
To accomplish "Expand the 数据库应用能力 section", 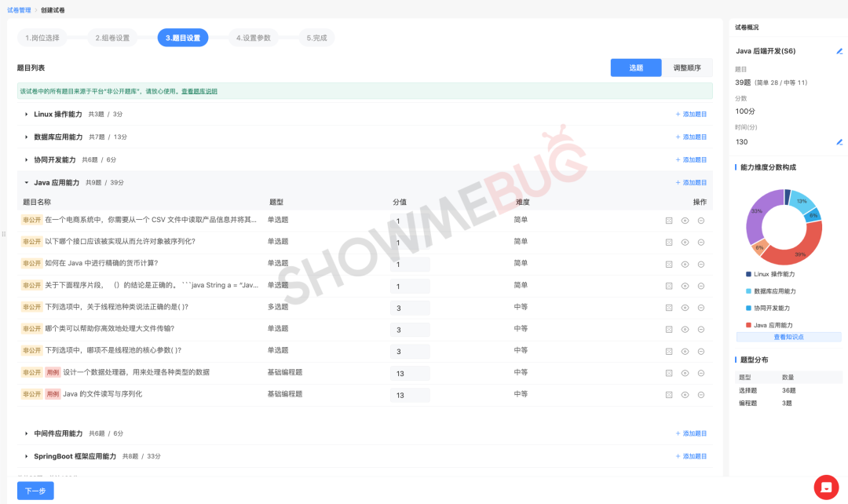I will (26, 137).
